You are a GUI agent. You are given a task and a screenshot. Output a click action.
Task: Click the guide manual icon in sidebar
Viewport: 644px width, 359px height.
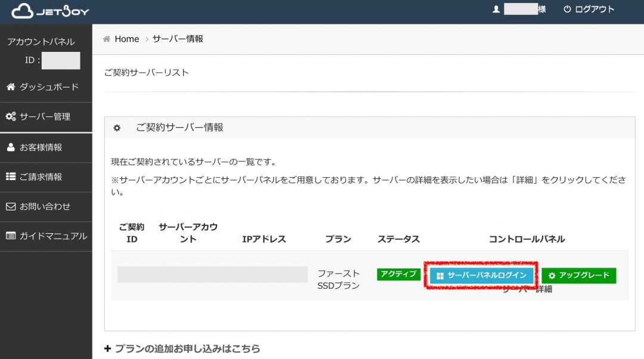click(x=11, y=236)
